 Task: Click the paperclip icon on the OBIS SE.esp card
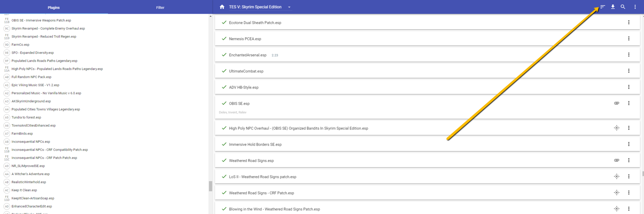click(616, 103)
